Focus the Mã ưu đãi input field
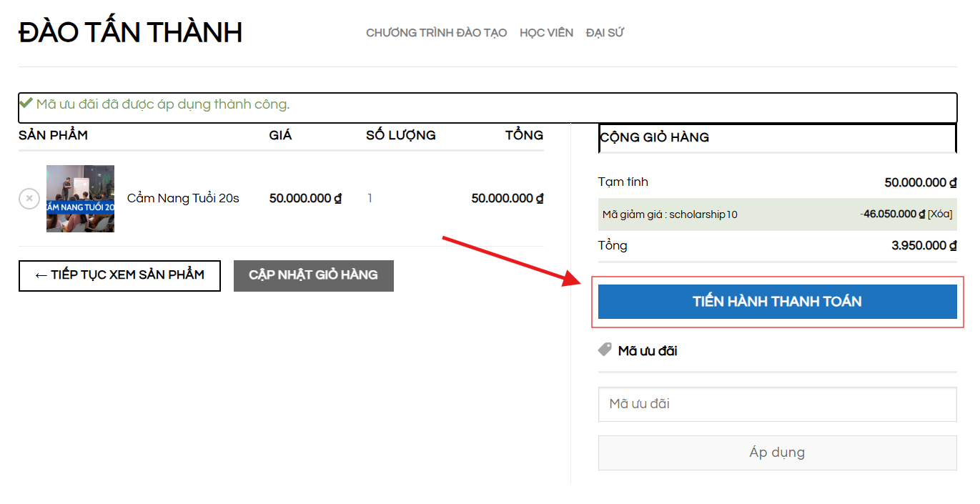 coord(777,404)
